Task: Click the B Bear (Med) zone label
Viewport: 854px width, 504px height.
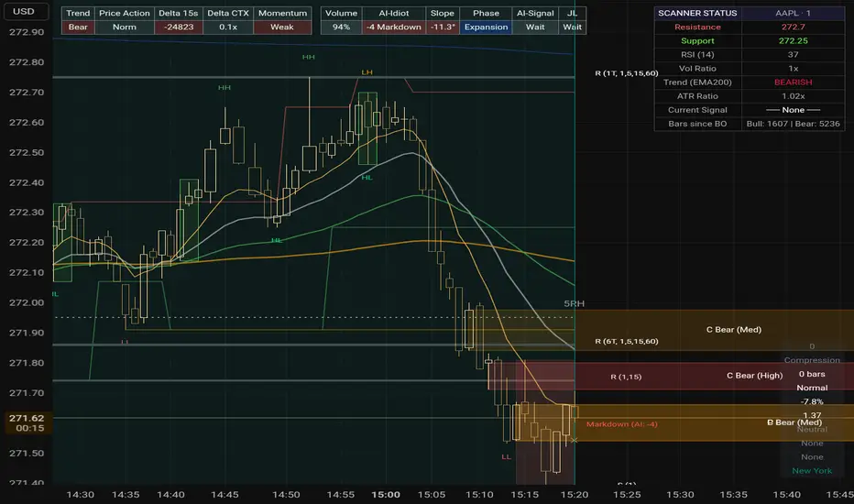Action: coord(794,422)
